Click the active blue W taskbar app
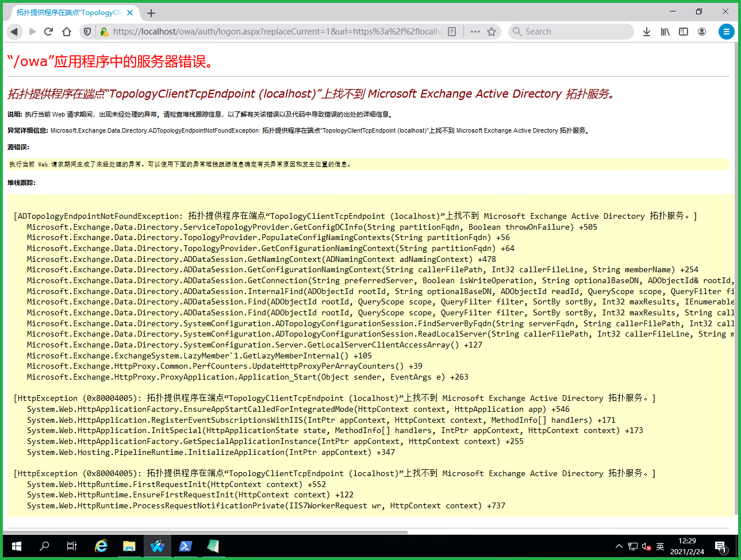 pos(157,546)
